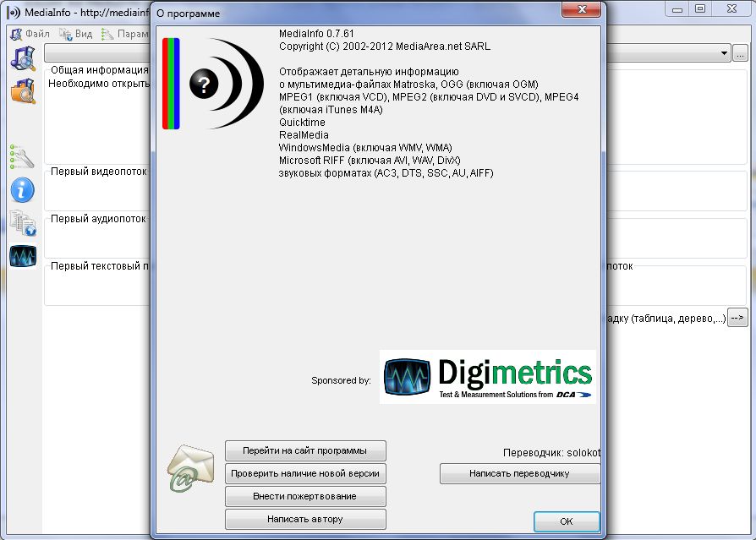Minimize the MediaInfo main window

677,8
